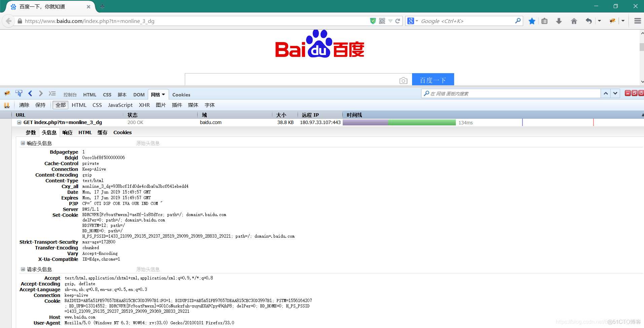Click the request timeline bar 134ms
644x328 pixels.
399,122
